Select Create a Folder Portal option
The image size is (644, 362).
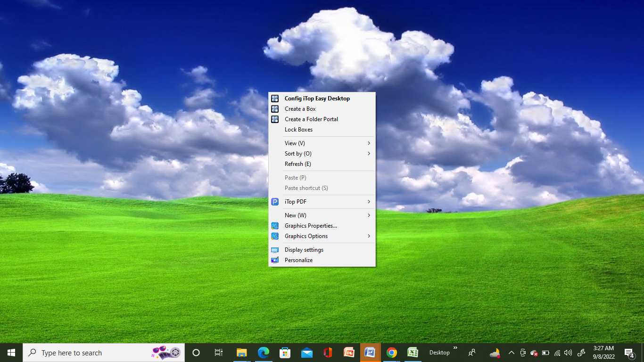pos(311,119)
